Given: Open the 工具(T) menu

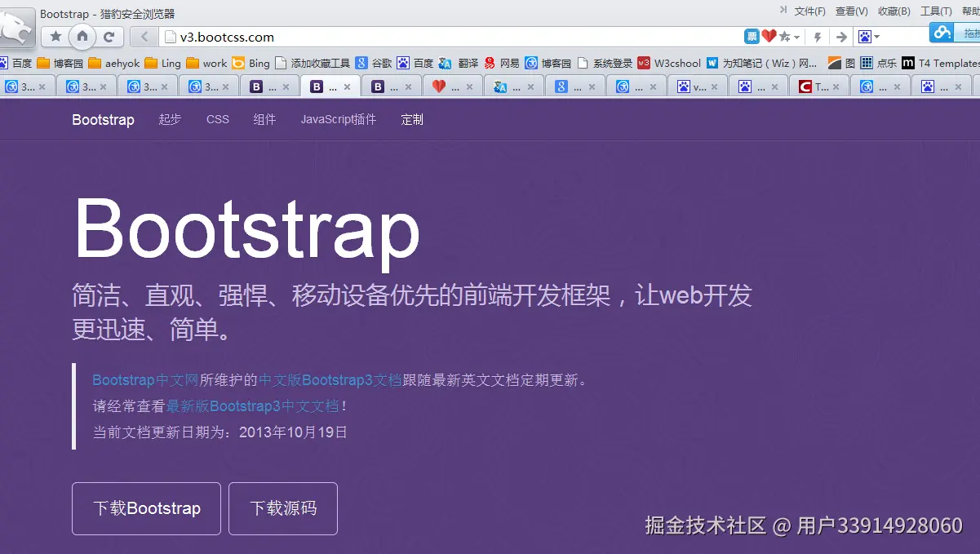Looking at the screenshot, I should (x=936, y=11).
